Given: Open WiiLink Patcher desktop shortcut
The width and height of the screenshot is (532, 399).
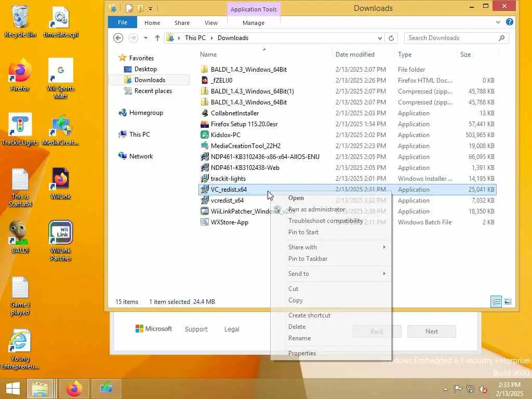Looking at the screenshot, I should click(x=60, y=241).
